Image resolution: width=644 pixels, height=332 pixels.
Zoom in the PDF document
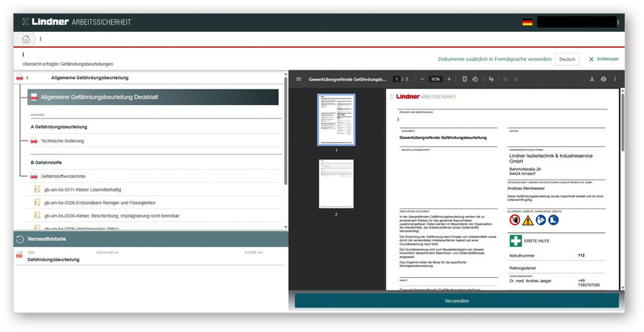(x=449, y=79)
